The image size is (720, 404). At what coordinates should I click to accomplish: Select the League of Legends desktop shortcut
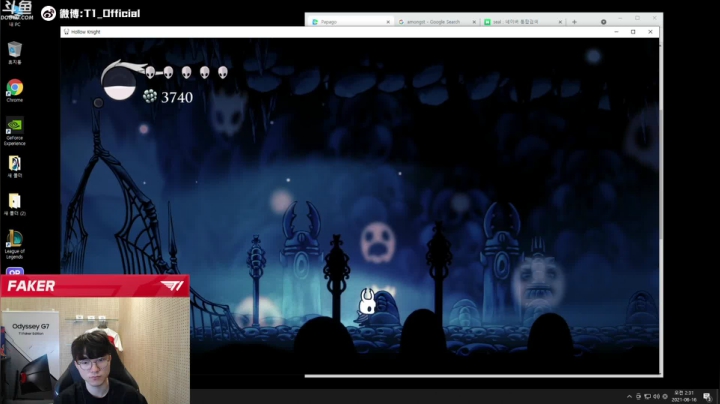[15, 245]
